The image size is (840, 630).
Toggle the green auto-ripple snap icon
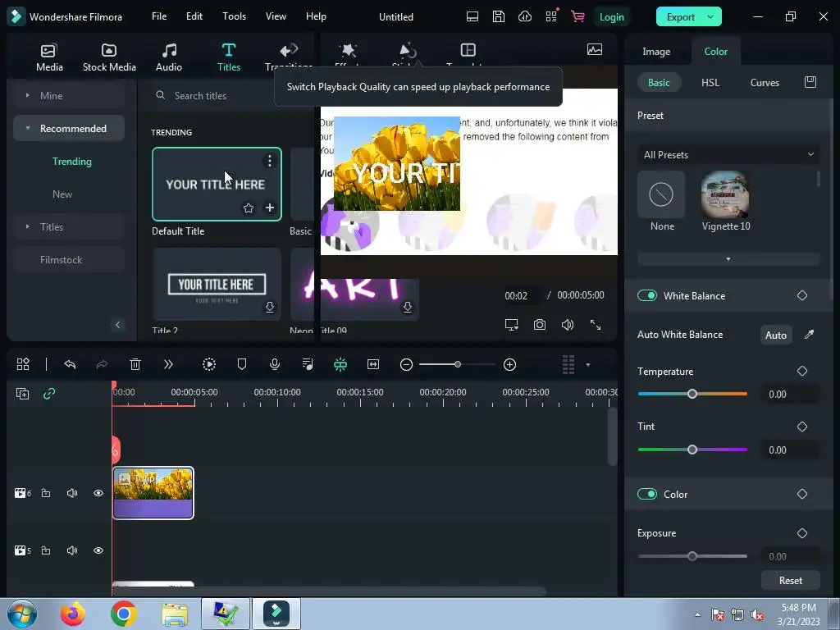tap(340, 364)
